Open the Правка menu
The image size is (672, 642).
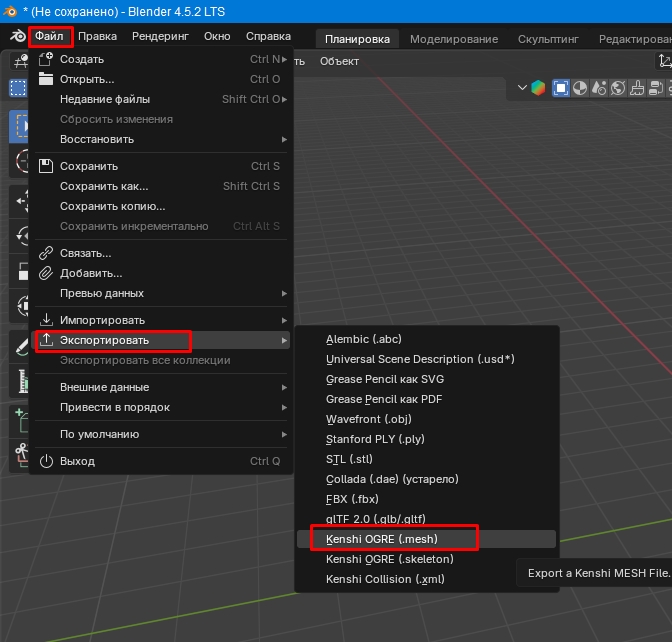pyautogui.click(x=97, y=36)
